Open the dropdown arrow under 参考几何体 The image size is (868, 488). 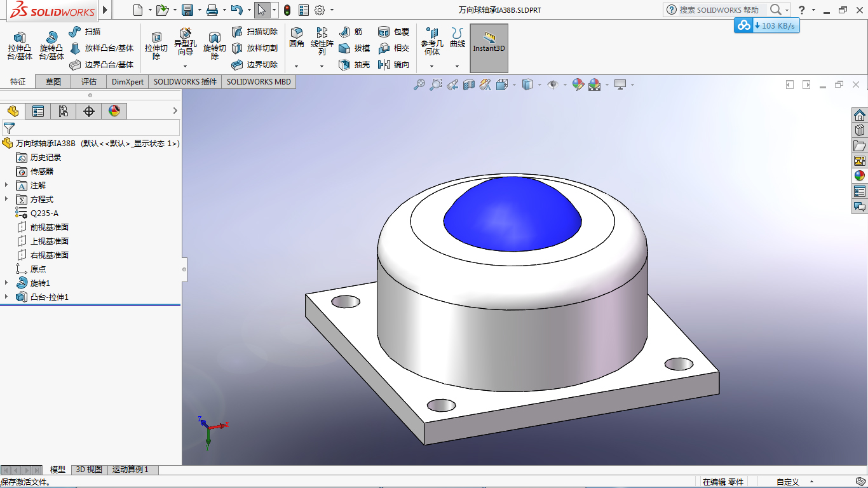(432, 66)
